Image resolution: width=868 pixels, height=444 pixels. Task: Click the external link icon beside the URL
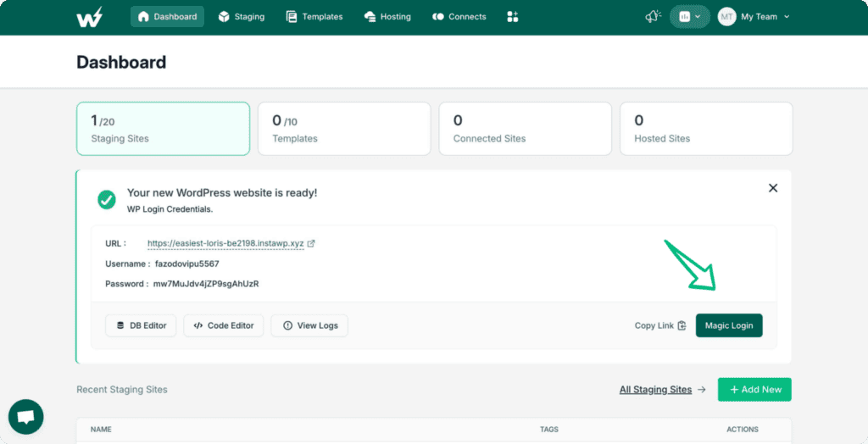(311, 243)
